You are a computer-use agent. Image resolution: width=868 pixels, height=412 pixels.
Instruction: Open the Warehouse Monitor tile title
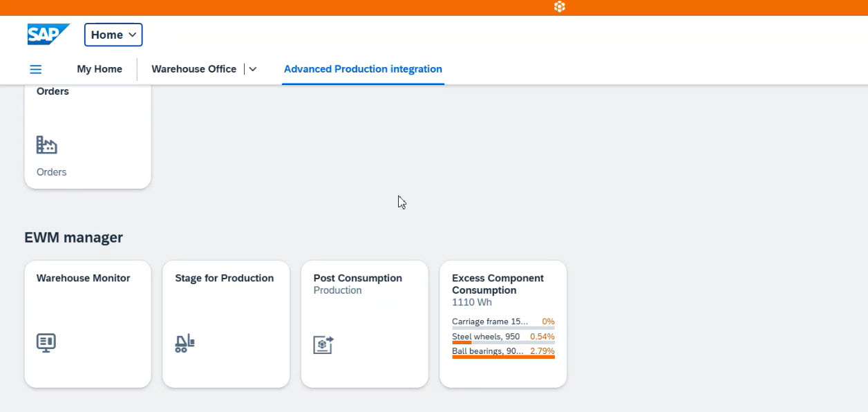pyautogui.click(x=83, y=278)
